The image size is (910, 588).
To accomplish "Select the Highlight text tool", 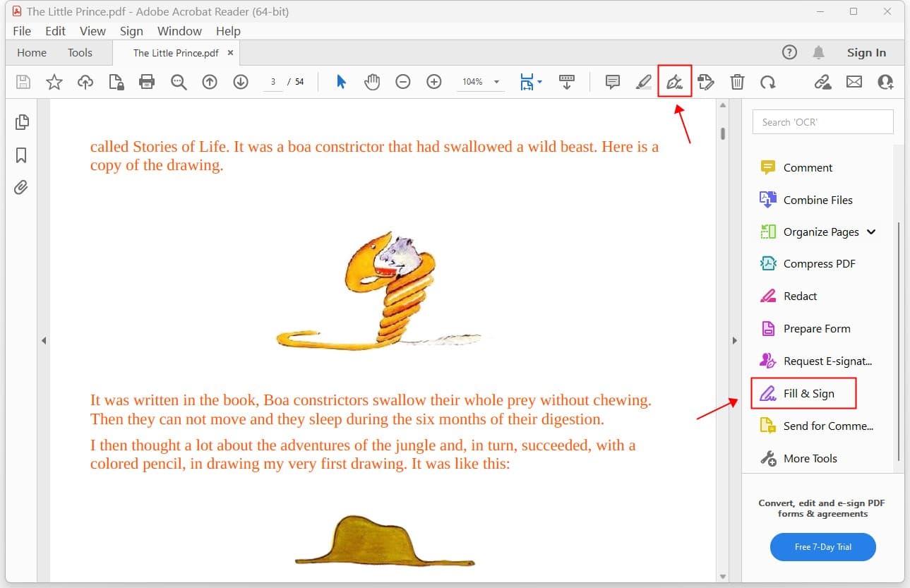I will 643,82.
